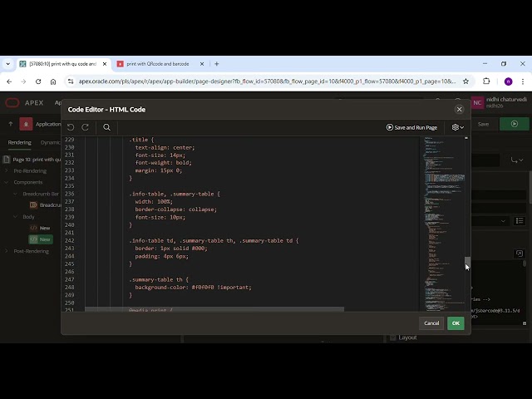This screenshot has height=399, width=532.
Task: Open dropdown in property editor right panel
Action: 503,221
